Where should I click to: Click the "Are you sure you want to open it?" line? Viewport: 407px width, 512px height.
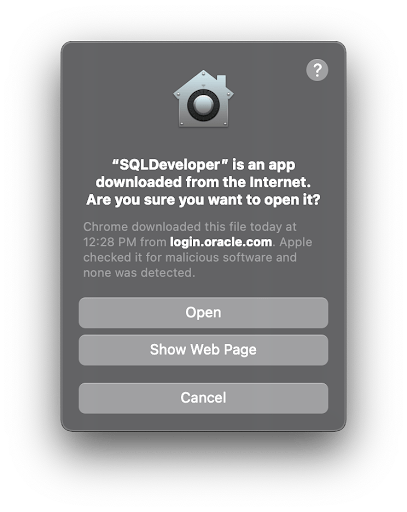(x=203, y=200)
